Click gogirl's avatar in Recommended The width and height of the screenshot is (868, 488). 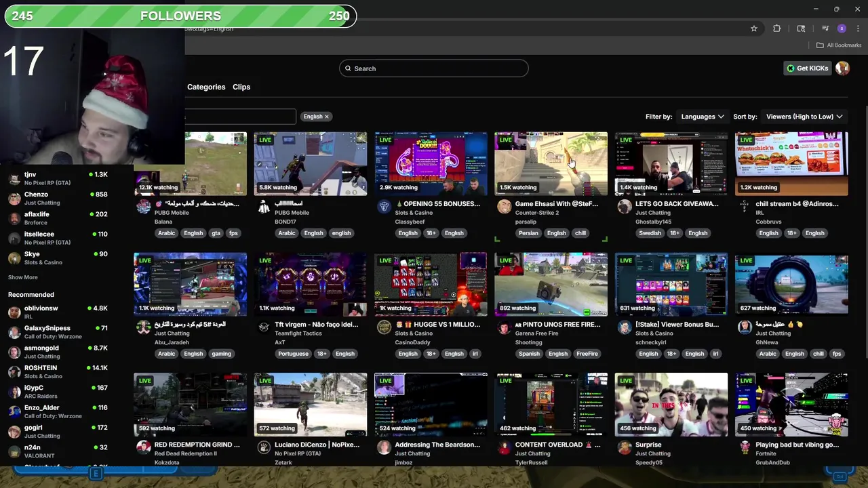click(x=14, y=432)
